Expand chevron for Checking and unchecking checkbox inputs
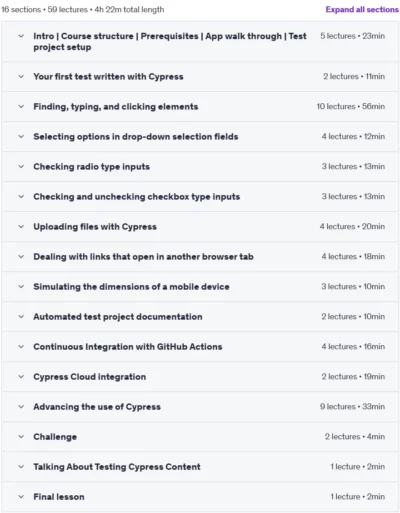Image resolution: width=400 pixels, height=513 pixels. tap(21, 197)
